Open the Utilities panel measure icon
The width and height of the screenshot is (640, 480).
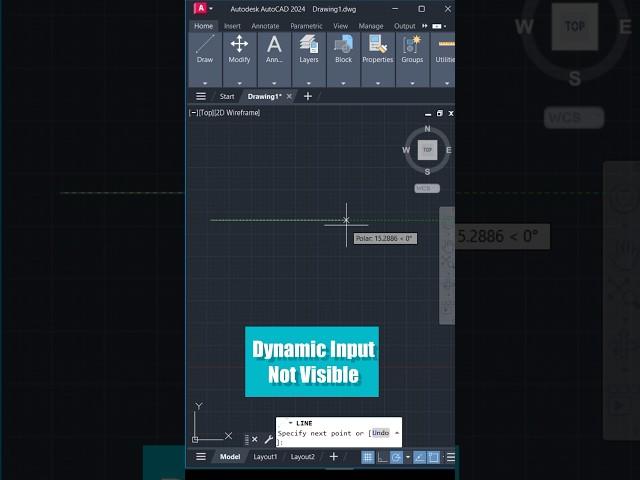(446, 44)
